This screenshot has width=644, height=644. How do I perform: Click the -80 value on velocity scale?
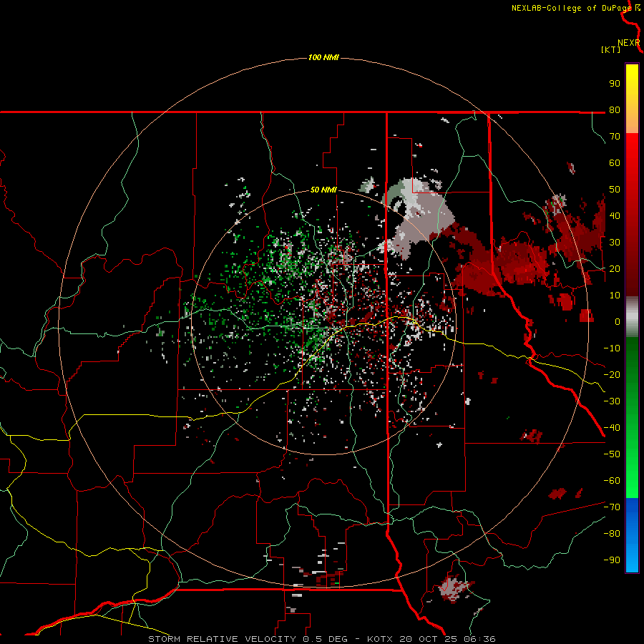[612, 534]
